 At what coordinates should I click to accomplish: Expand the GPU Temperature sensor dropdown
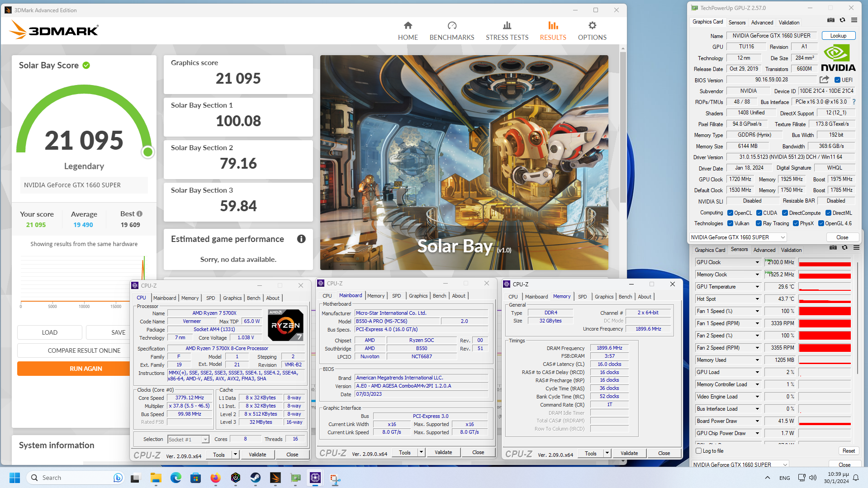click(757, 287)
